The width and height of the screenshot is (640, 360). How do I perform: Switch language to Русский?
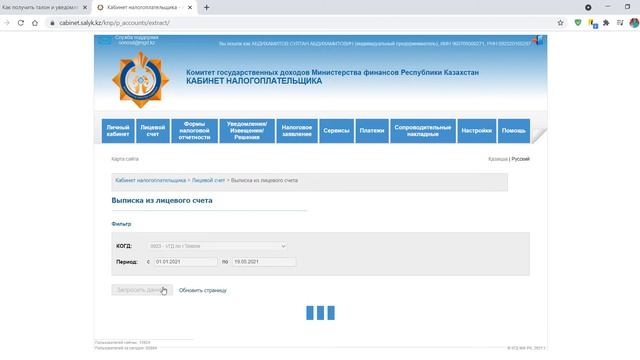[x=520, y=159]
